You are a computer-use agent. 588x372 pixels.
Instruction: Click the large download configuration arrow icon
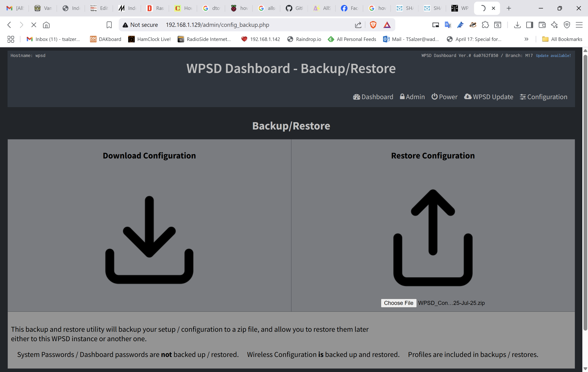(x=149, y=239)
